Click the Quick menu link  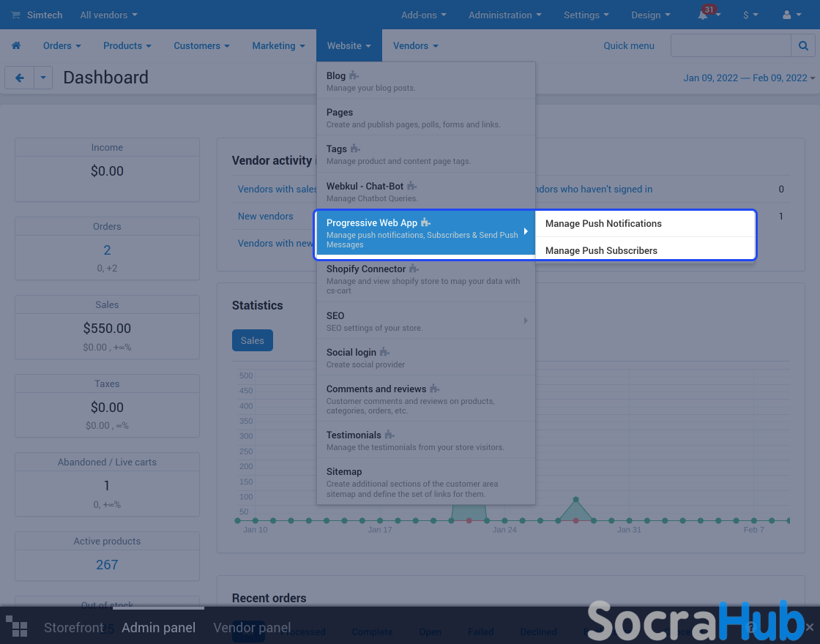[629, 45]
